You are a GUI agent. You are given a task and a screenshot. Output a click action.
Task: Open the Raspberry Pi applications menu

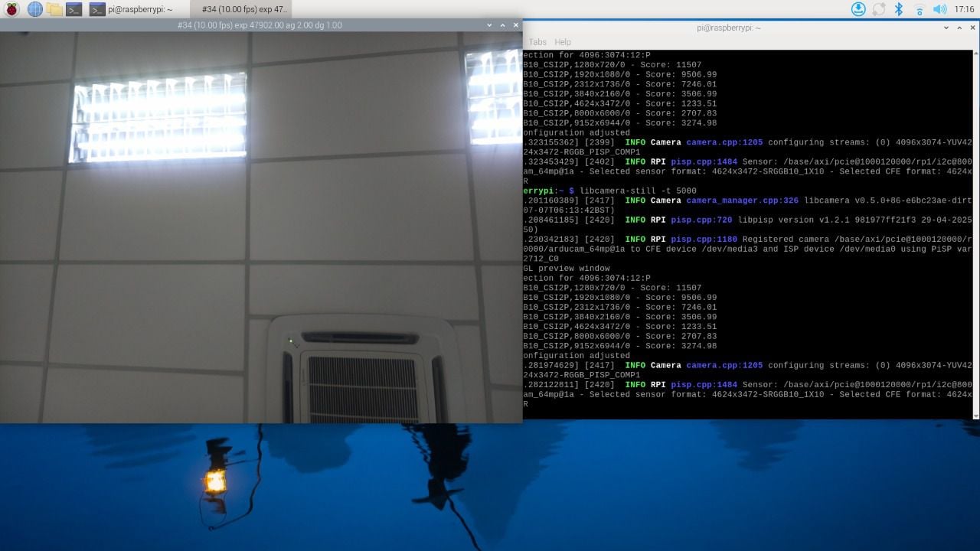coord(12,9)
